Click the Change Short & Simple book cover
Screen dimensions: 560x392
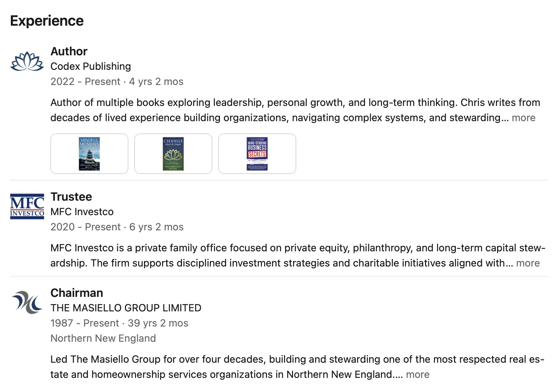(x=173, y=153)
